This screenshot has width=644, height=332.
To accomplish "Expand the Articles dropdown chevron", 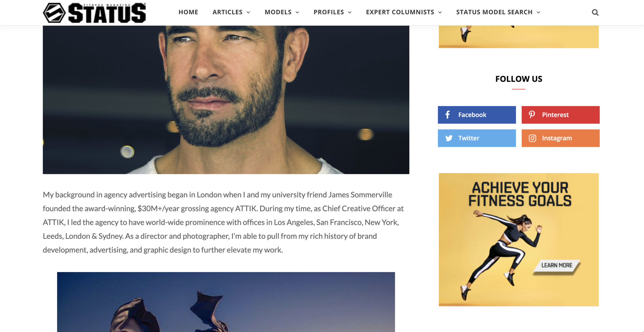I will [x=248, y=12].
